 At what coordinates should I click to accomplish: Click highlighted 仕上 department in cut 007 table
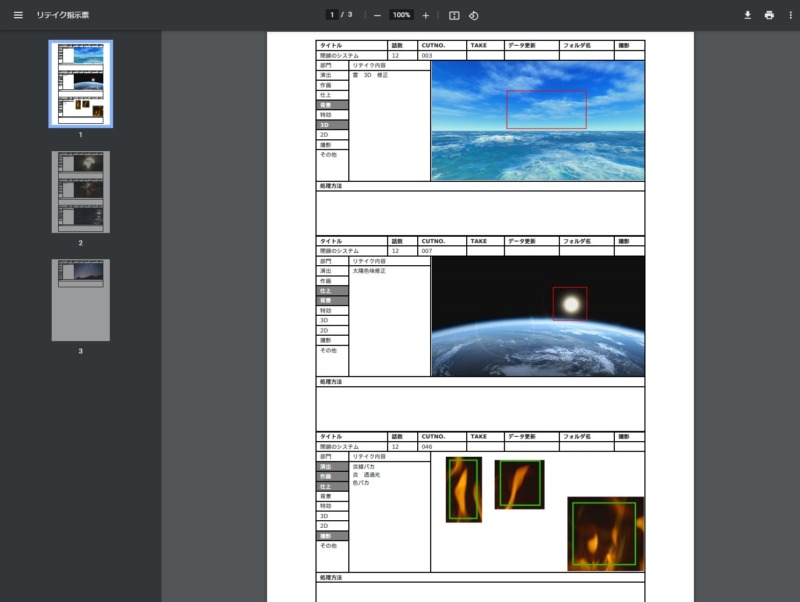click(x=332, y=291)
